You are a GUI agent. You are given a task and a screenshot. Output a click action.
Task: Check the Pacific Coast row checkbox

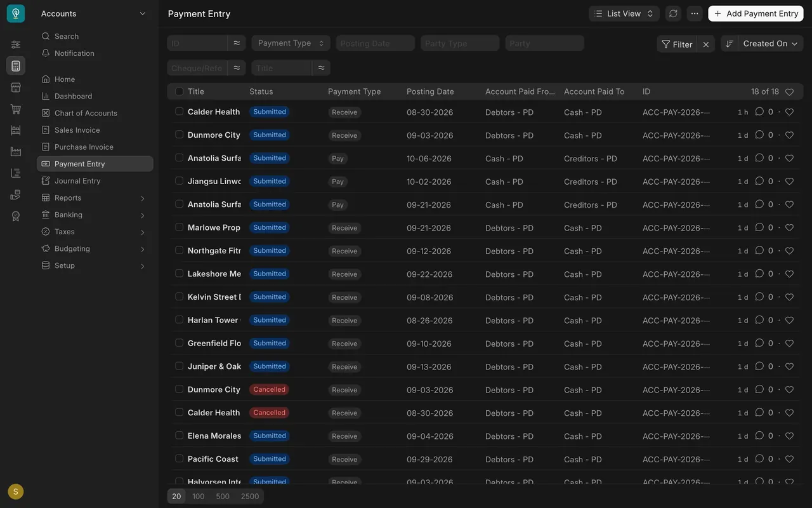click(x=179, y=458)
